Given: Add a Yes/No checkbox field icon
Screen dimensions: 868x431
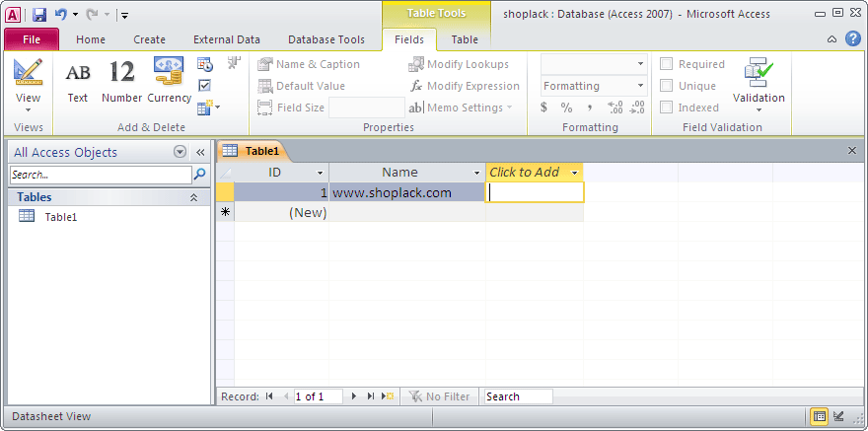Looking at the screenshot, I should coord(205,85).
